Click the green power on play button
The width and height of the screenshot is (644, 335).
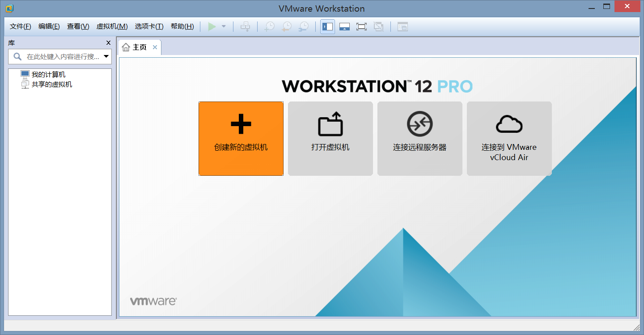(x=212, y=27)
